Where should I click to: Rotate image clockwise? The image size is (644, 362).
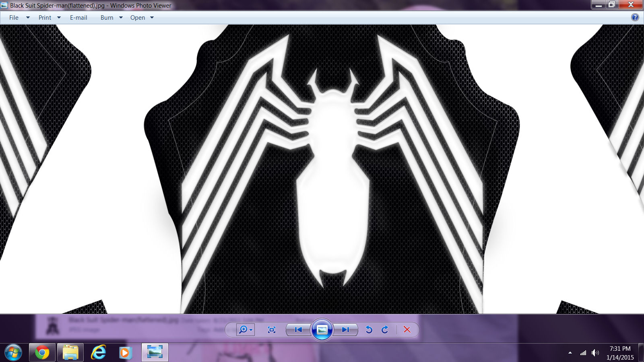coord(385,330)
